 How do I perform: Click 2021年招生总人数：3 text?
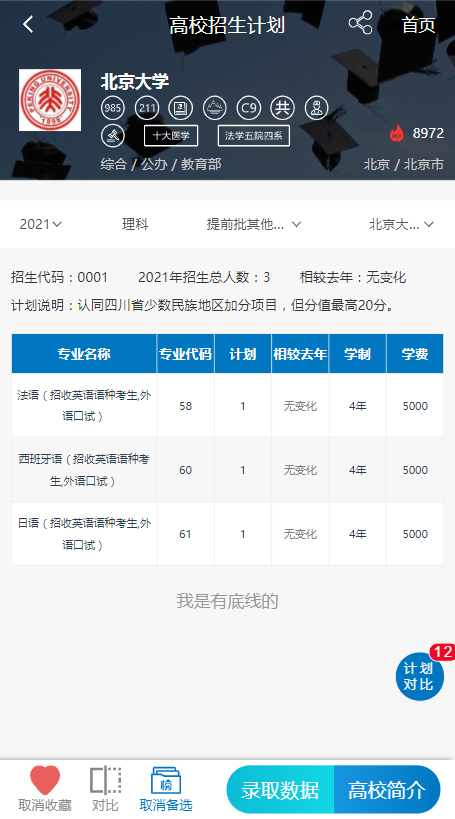(x=204, y=277)
